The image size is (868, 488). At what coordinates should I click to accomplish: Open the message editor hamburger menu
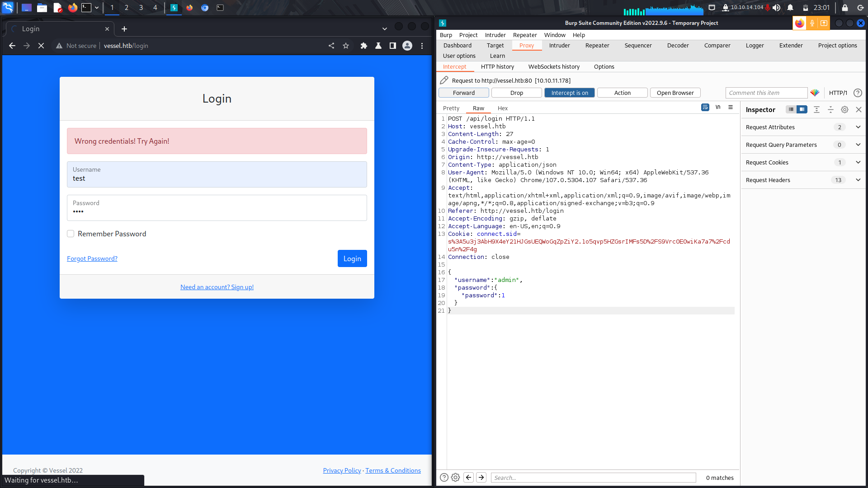[731, 108]
